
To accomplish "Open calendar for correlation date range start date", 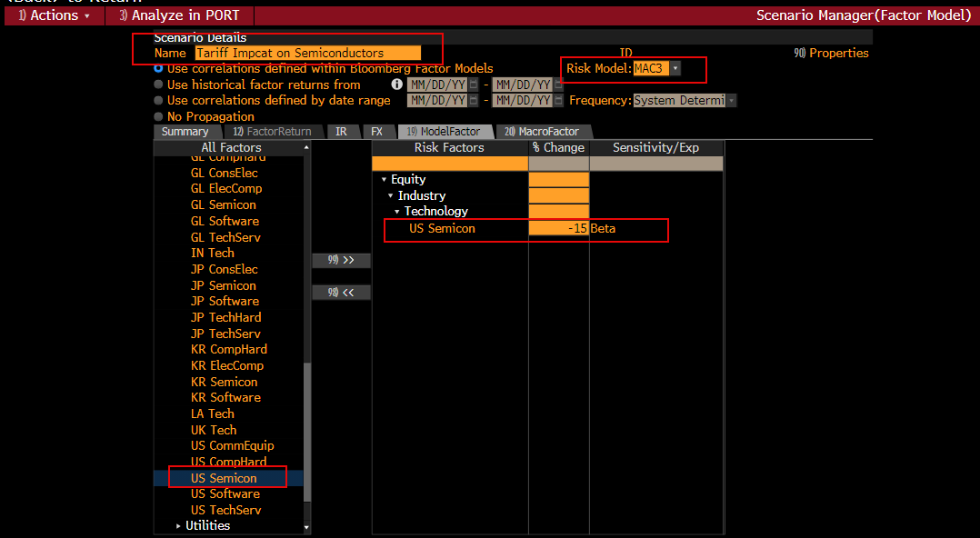I will pos(473,101).
